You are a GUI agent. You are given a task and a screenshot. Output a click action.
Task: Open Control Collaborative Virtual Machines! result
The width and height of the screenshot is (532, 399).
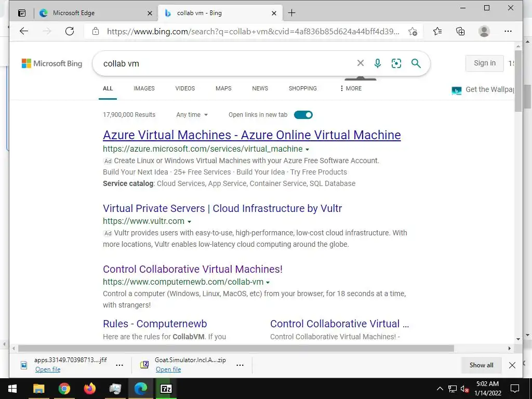click(193, 269)
